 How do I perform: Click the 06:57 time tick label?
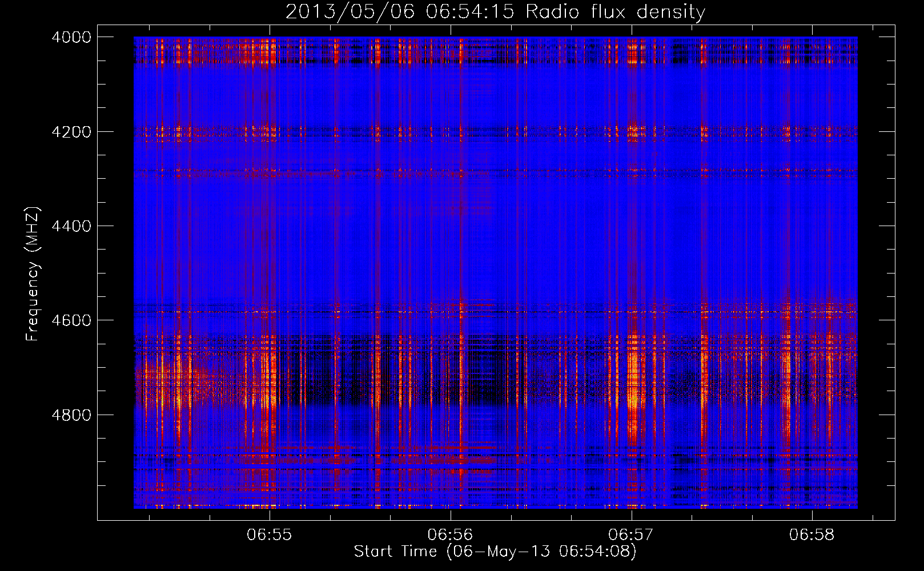(631, 535)
